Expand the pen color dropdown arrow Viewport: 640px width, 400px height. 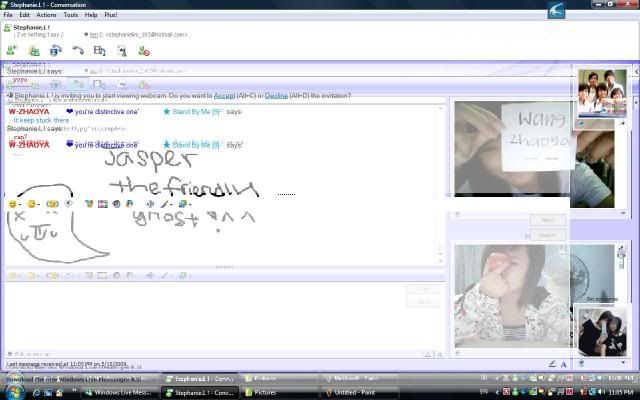pos(171,204)
